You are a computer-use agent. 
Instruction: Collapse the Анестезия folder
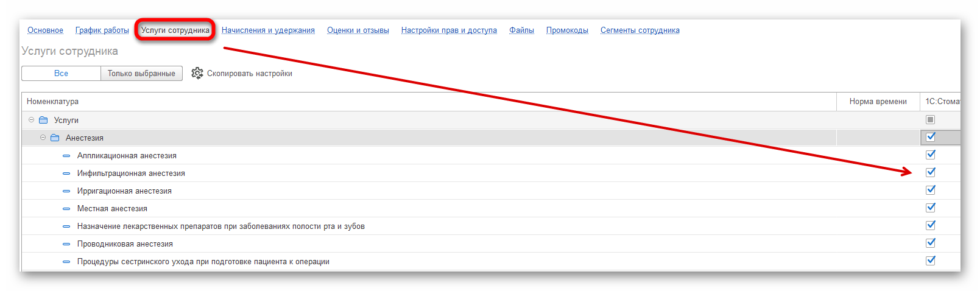point(43,138)
